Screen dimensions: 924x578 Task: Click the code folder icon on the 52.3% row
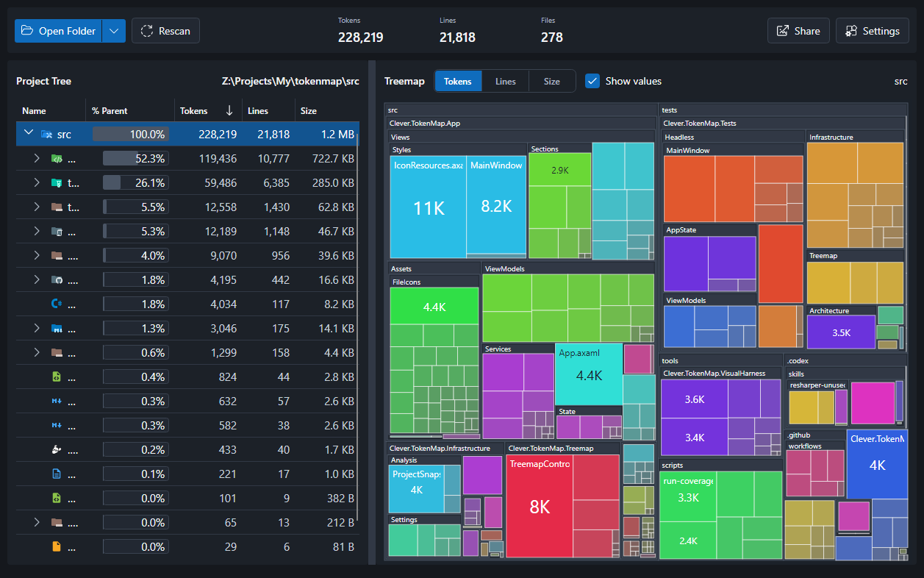[57, 157]
